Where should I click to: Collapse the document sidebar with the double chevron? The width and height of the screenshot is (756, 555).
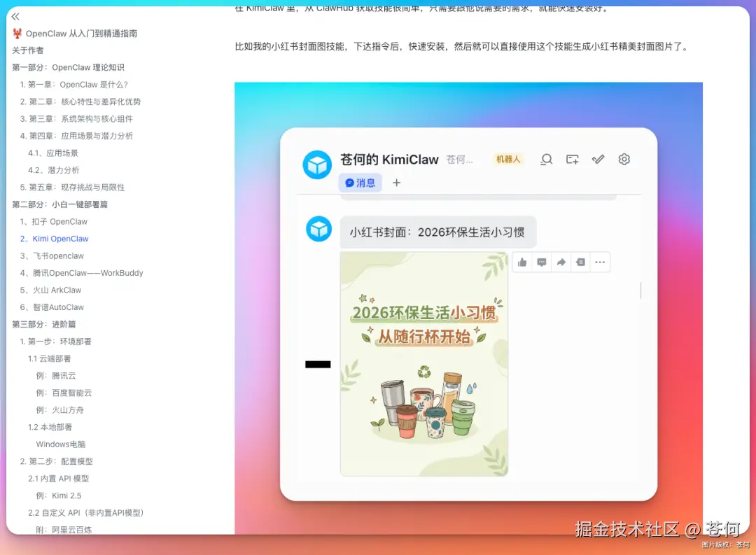coord(15,15)
